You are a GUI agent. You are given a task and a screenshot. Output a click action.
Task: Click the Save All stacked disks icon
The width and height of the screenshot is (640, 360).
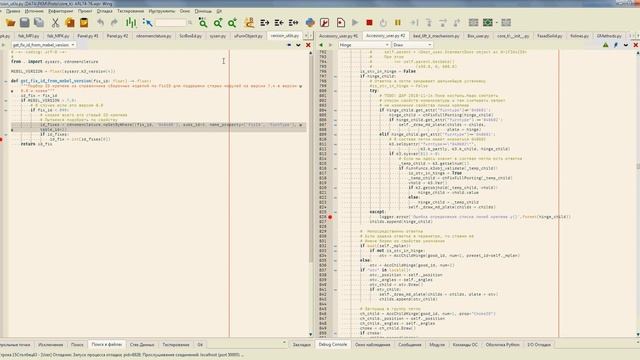click(39, 22)
